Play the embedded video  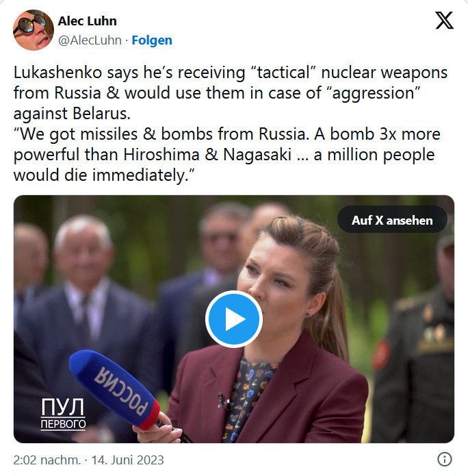click(x=234, y=319)
